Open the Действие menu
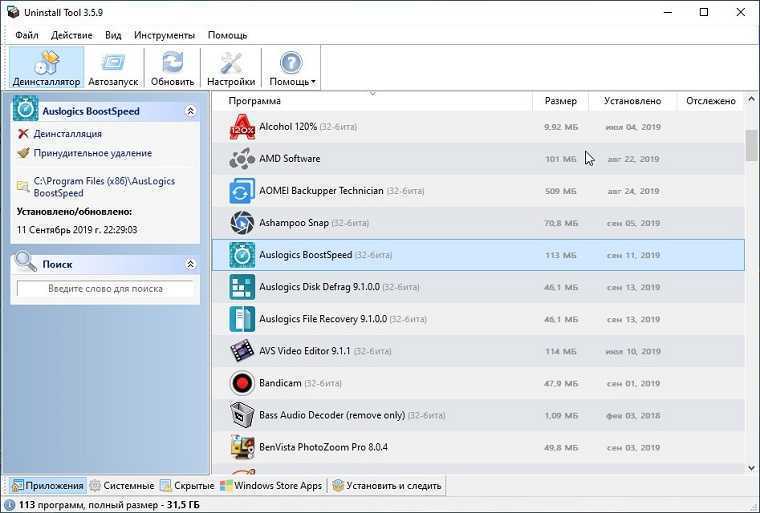The image size is (760, 513). 72,35
